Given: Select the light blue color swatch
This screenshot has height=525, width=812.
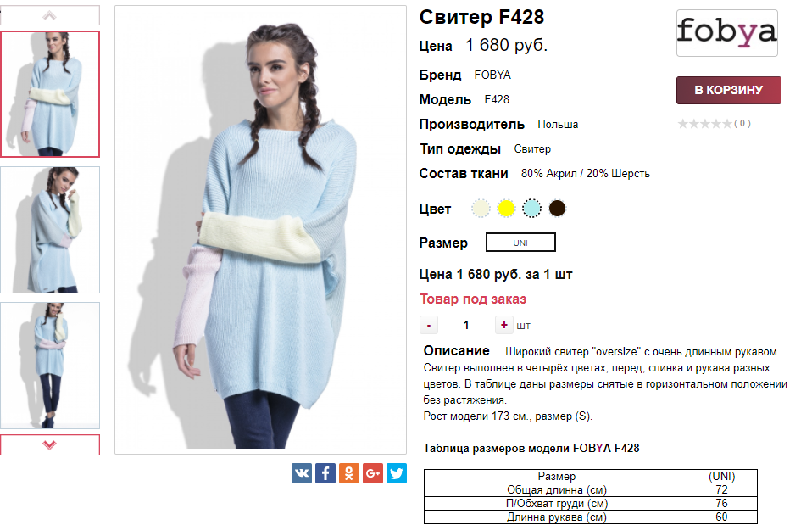Looking at the screenshot, I should 531,209.
